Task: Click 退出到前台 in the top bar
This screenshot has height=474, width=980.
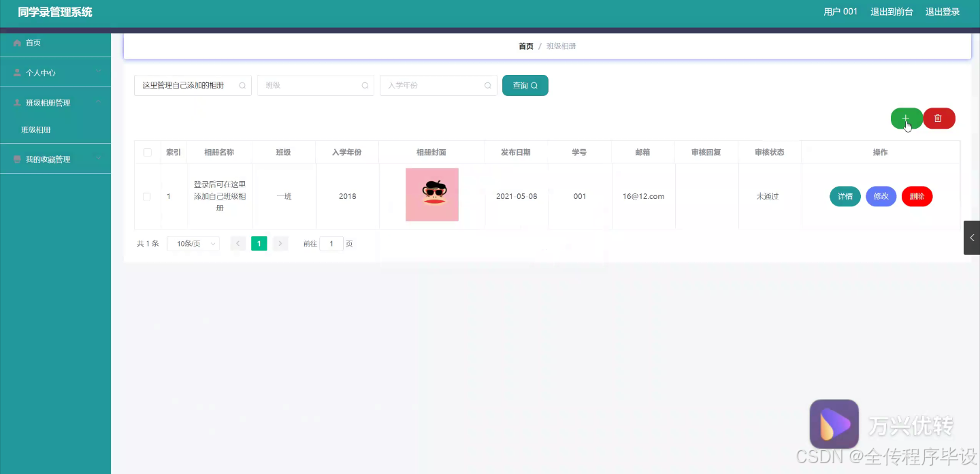Action: pos(892,12)
